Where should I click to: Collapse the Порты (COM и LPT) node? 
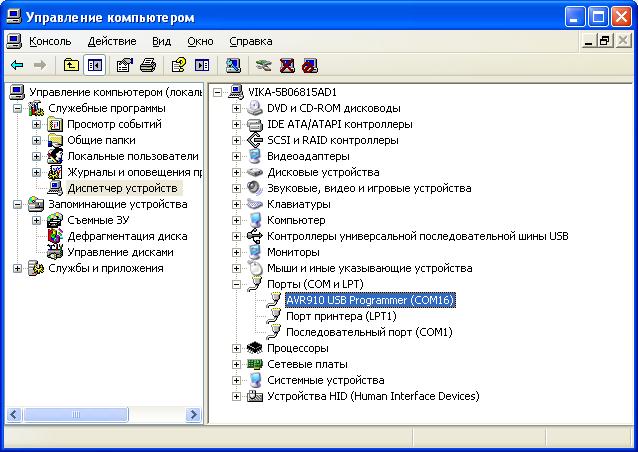pyautogui.click(x=236, y=284)
